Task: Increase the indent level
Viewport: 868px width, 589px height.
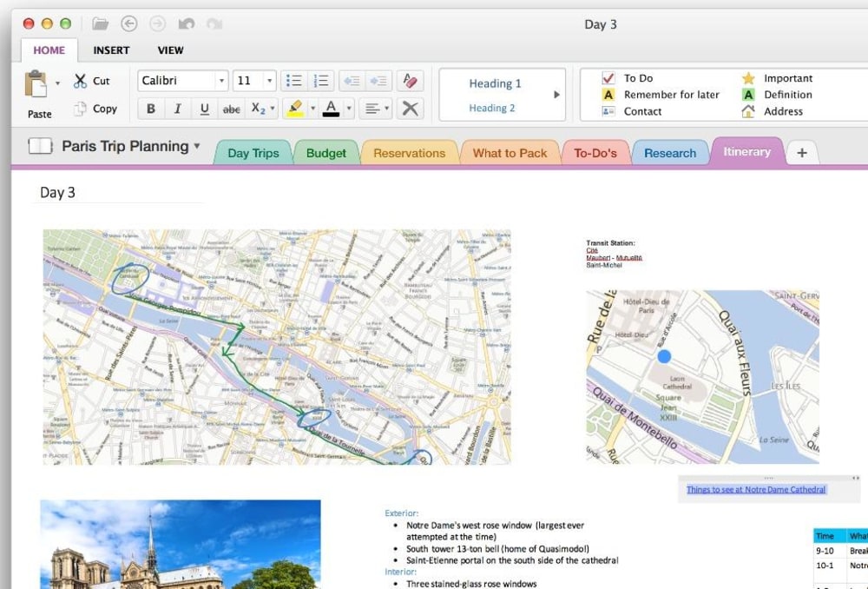Action: (378, 81)
